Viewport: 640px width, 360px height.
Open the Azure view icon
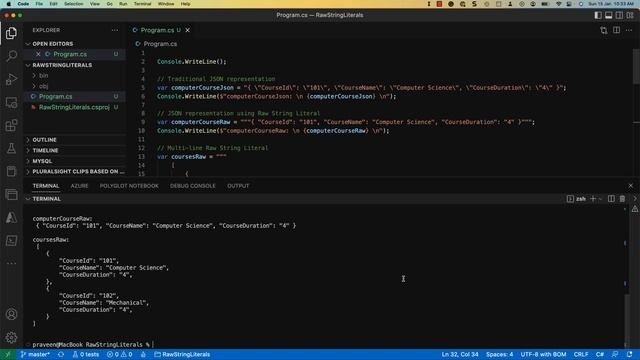(x=11, y=218)
